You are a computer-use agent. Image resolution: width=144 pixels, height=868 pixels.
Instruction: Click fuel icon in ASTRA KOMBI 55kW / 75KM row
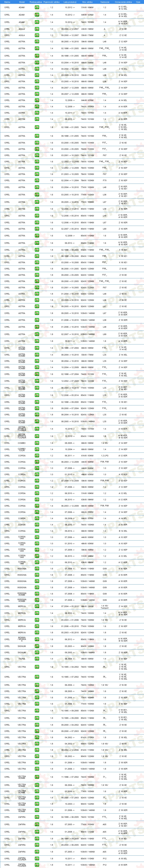click(37, 355)
